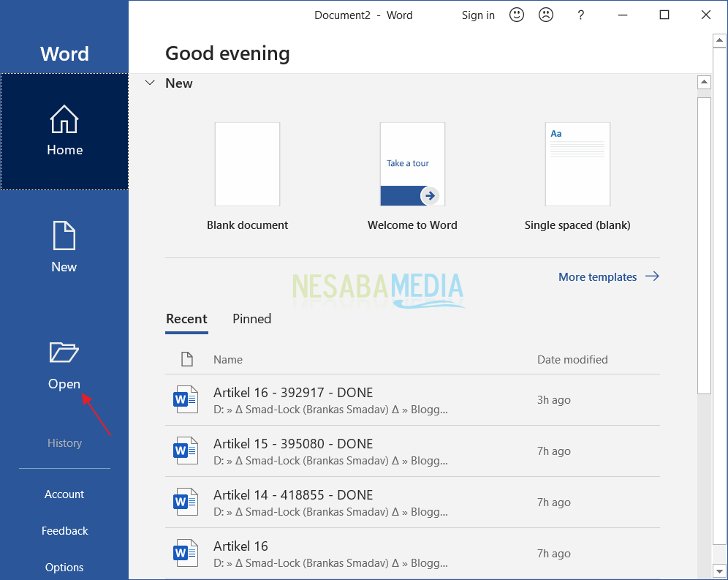Click the inner scrollbar up arrow
The width and height of the screenshot is (728, 580).
pyautogui.click(x=705, y=82)
